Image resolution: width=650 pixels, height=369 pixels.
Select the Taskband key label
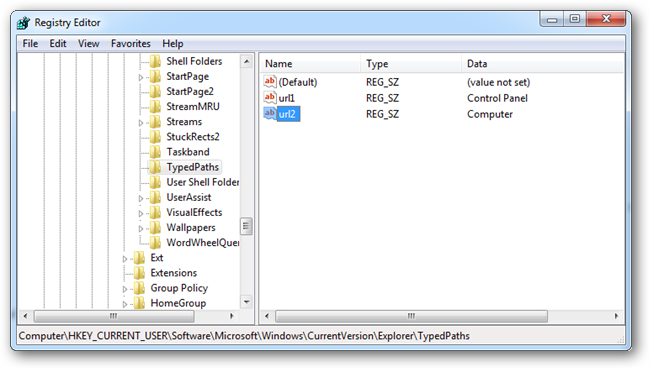pos(188,152)
